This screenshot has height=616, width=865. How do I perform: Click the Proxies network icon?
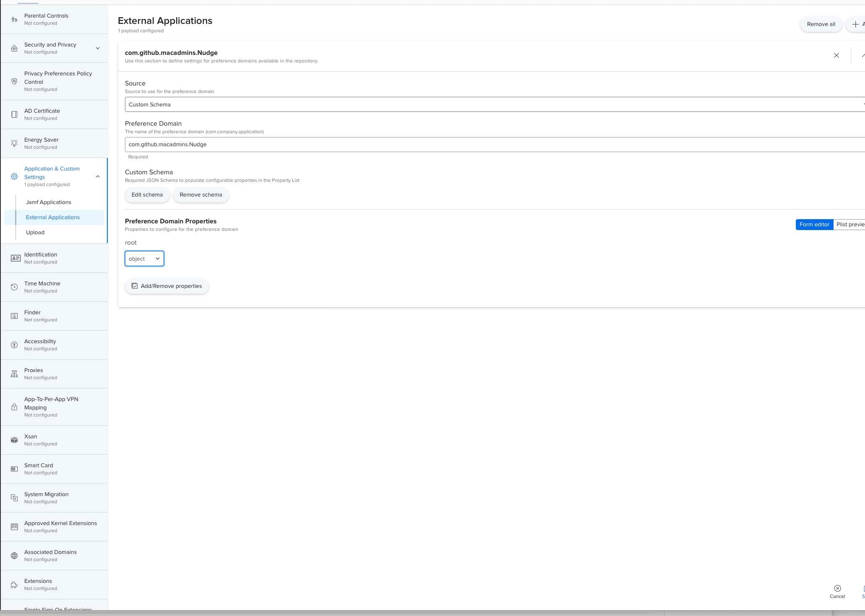[x=14, y=374]
